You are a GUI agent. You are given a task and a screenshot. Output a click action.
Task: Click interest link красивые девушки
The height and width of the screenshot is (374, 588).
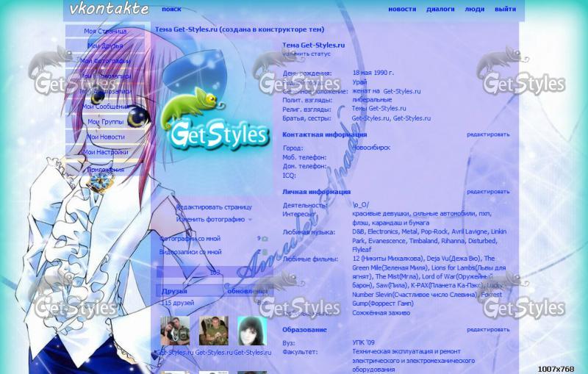click(380, 214)
